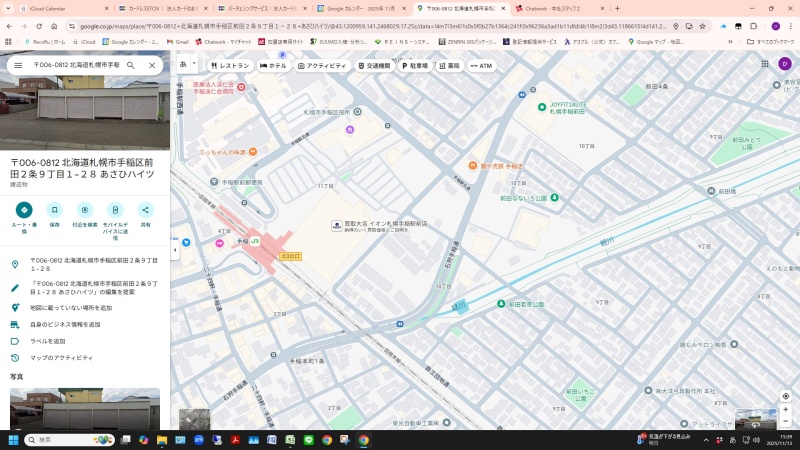The height and width of the screenshot is (450, 800).
Task: Switch map to satellite layer thumbnail
Action: tap(194, 420)
